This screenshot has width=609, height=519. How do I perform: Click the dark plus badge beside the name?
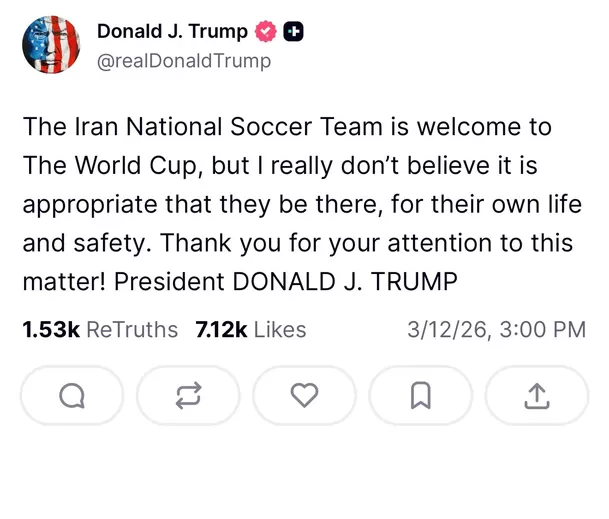[x=294, y=31]
